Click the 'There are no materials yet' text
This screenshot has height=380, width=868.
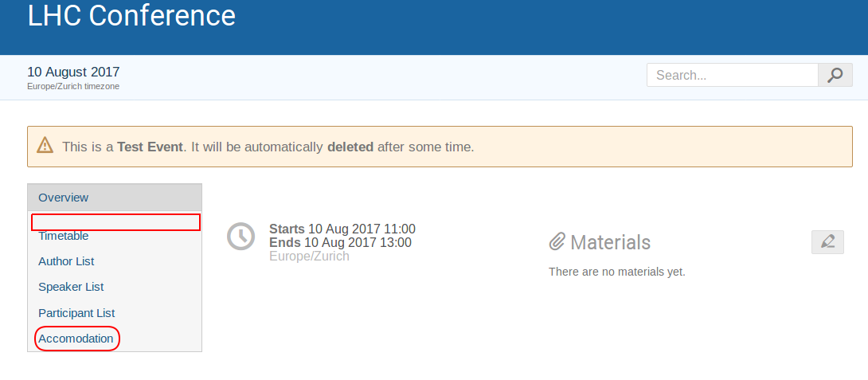(616, 272)
